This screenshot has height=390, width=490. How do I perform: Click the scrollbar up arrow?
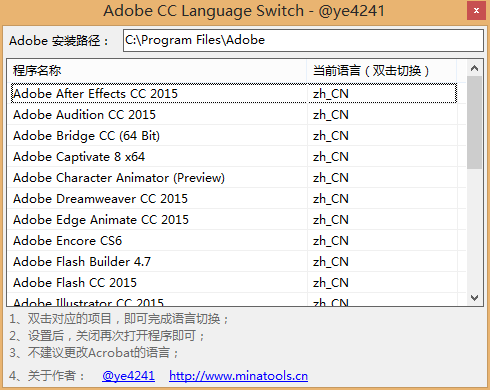point(474,68)
